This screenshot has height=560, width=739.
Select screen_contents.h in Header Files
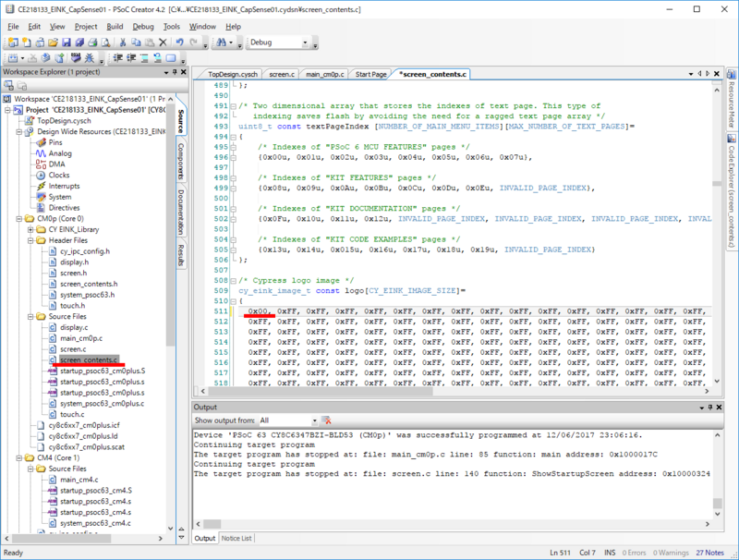tap(89, 284)
